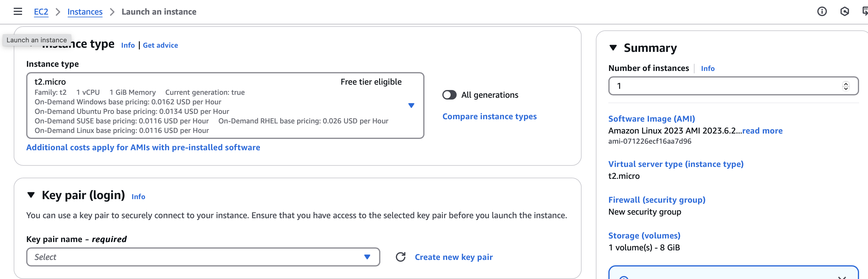
Task: Collapse the Summary panel
Action: pyautogui.click(x=613, y=48)
